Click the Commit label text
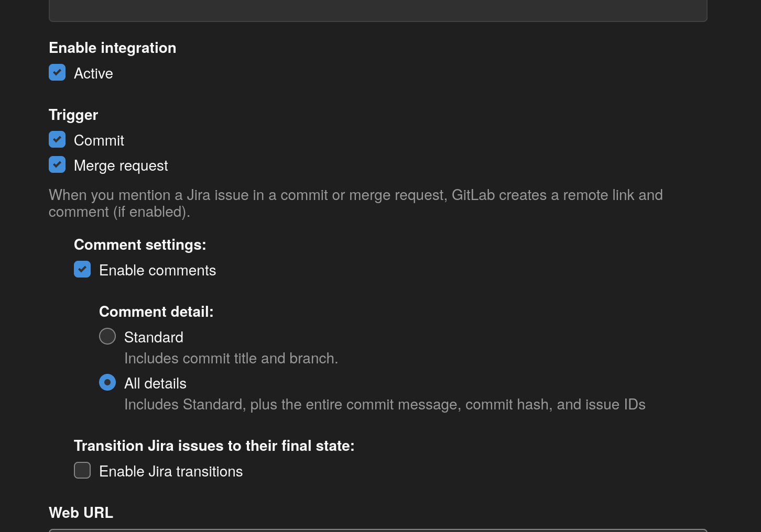 pyautogui.click(x=99, y=140)
